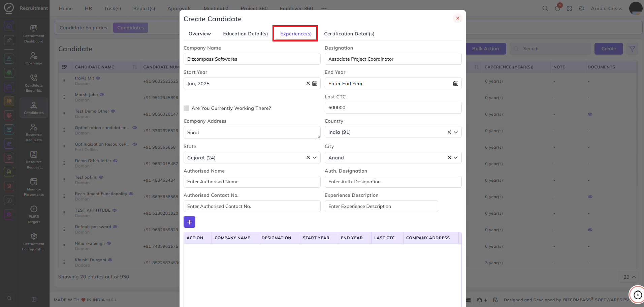Open the Recruitment Dashboard sidebar item
This screenshot has height=307, width=644.
coord(34,34)
